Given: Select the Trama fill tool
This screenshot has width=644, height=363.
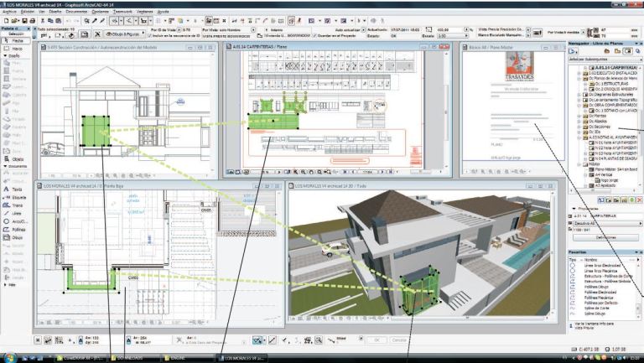Looking at the screenshot, I should pyautogui.click(x=15, y=205).
